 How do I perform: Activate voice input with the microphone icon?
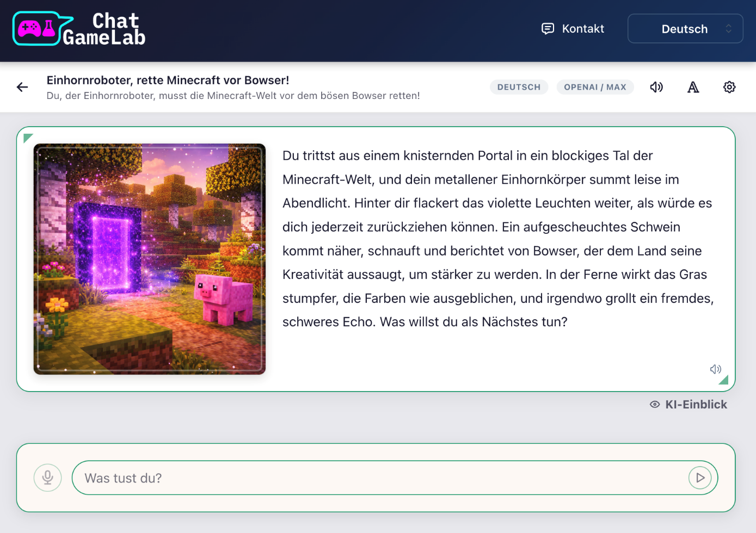47,478
